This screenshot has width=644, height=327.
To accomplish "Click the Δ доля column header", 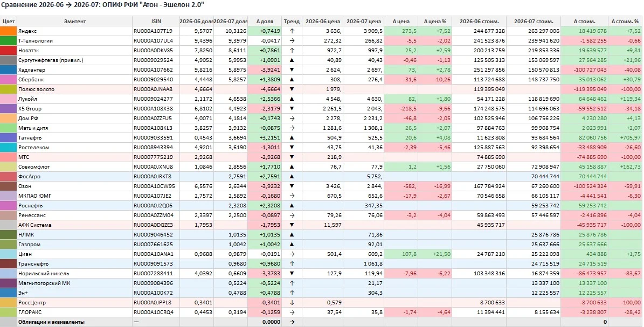I will click(x=265, y=22).
